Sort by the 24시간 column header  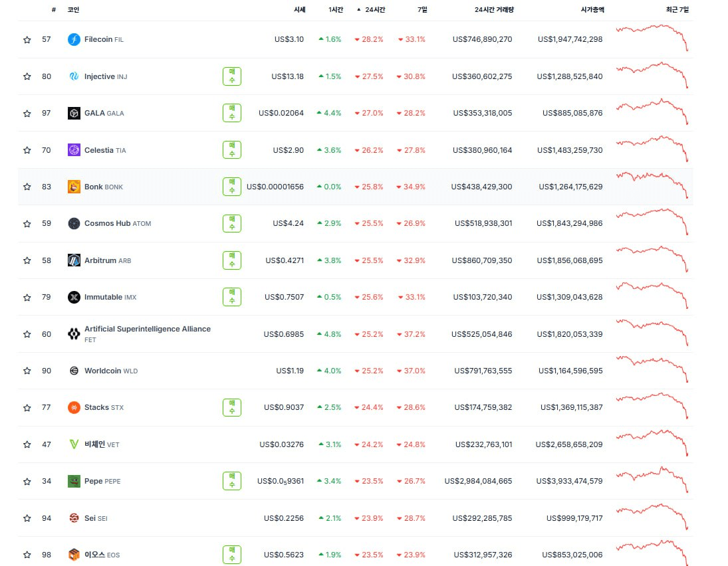click(x=374, y=10)
